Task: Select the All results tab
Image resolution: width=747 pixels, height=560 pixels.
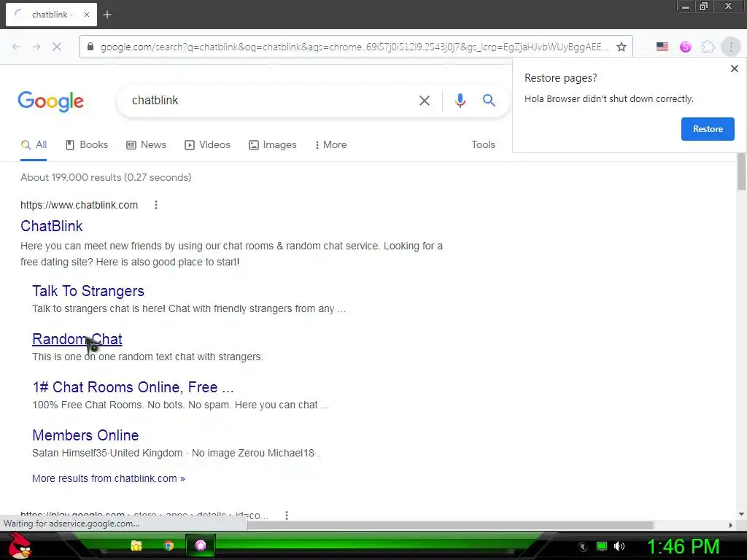Action: coord(34,145)
